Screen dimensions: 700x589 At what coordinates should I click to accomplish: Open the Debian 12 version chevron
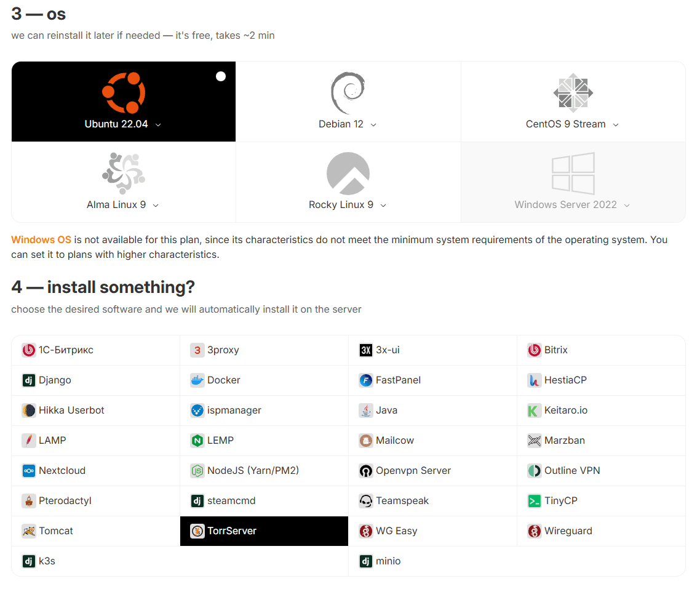pyautogui.click(x=373, y=125)
